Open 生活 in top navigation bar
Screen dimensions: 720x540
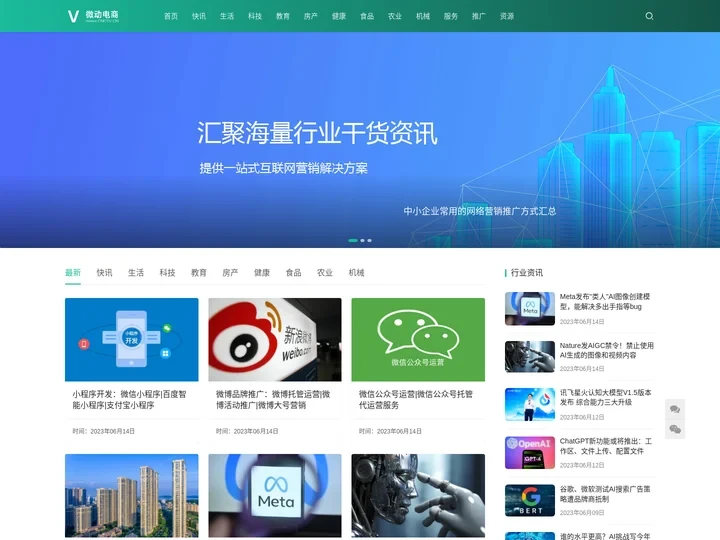coord(227,16)
